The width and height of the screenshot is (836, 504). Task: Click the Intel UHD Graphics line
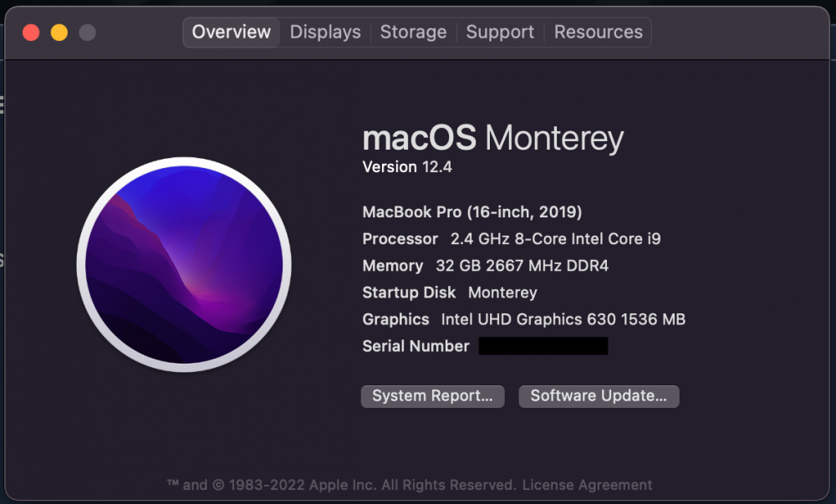tap(523, 318)
